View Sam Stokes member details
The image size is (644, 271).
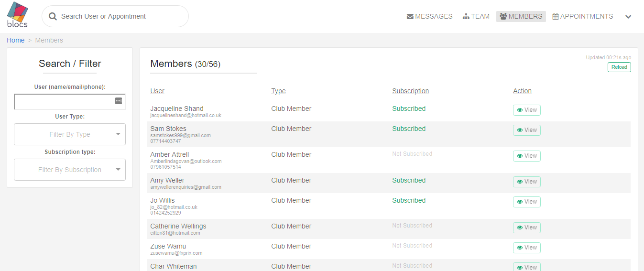pos(527,130)
